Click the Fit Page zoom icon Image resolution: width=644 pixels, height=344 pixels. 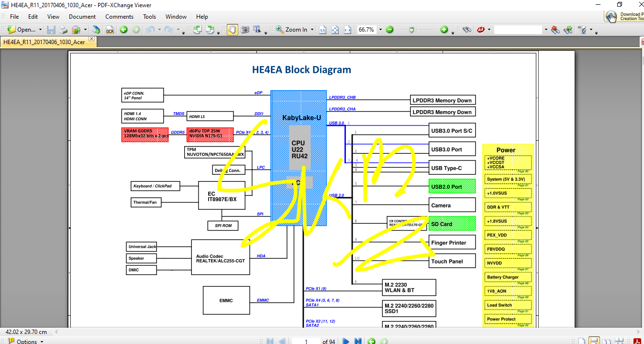point(335,30)
